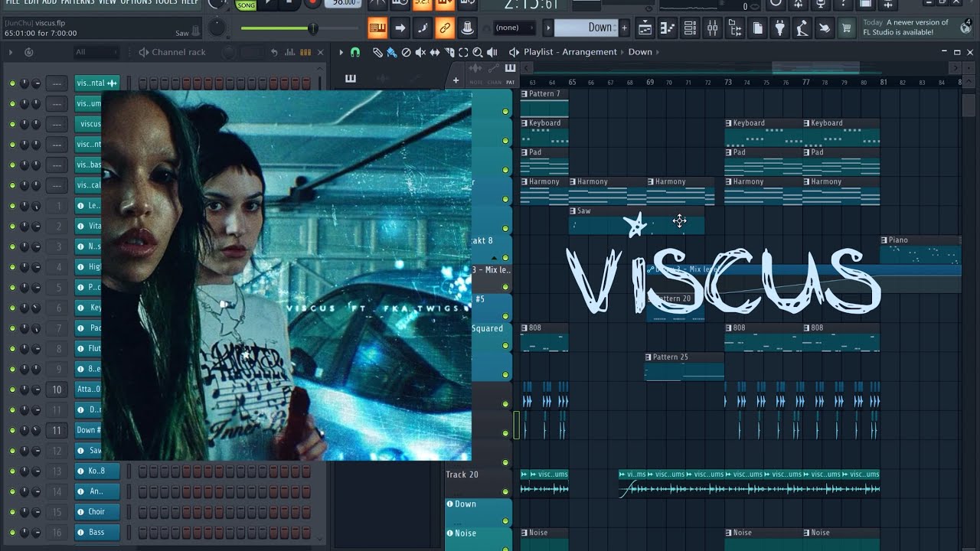
Task: Select the Bass channel button
Action: (x=97, y=533)
